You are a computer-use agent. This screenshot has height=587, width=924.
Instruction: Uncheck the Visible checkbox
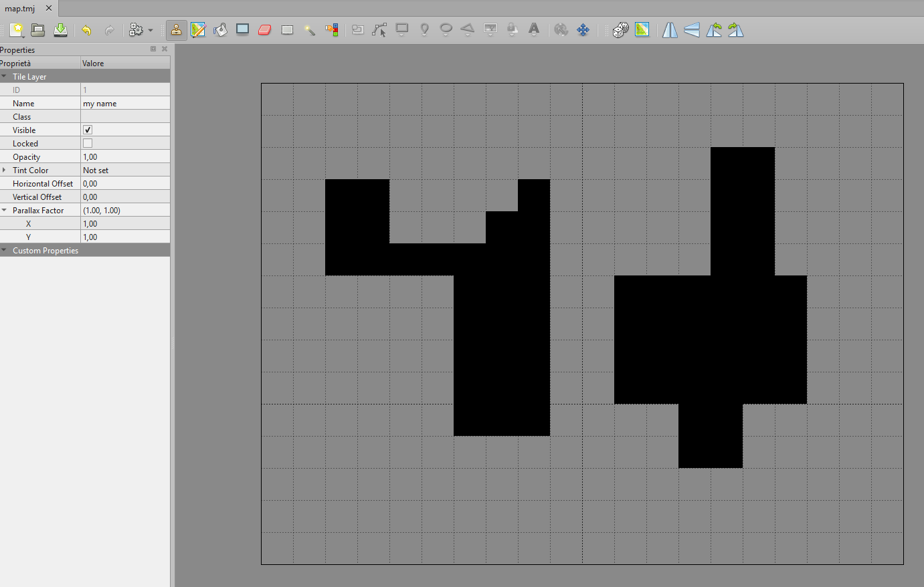88,130
